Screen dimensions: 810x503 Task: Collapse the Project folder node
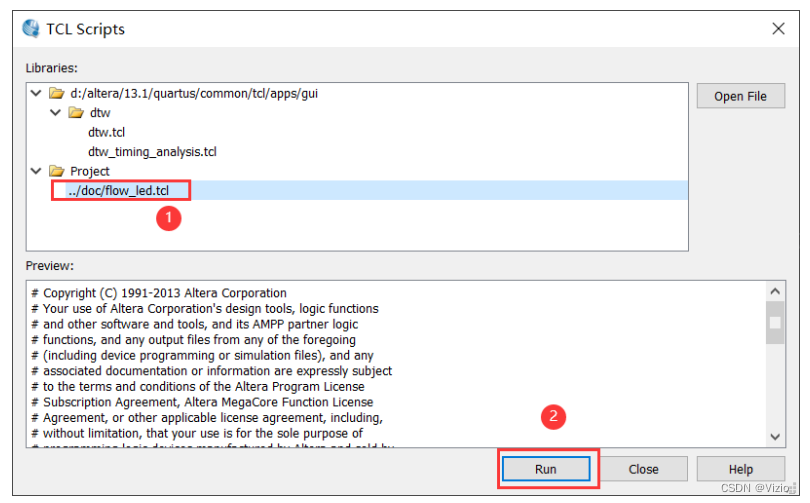[x=36, y=171]
